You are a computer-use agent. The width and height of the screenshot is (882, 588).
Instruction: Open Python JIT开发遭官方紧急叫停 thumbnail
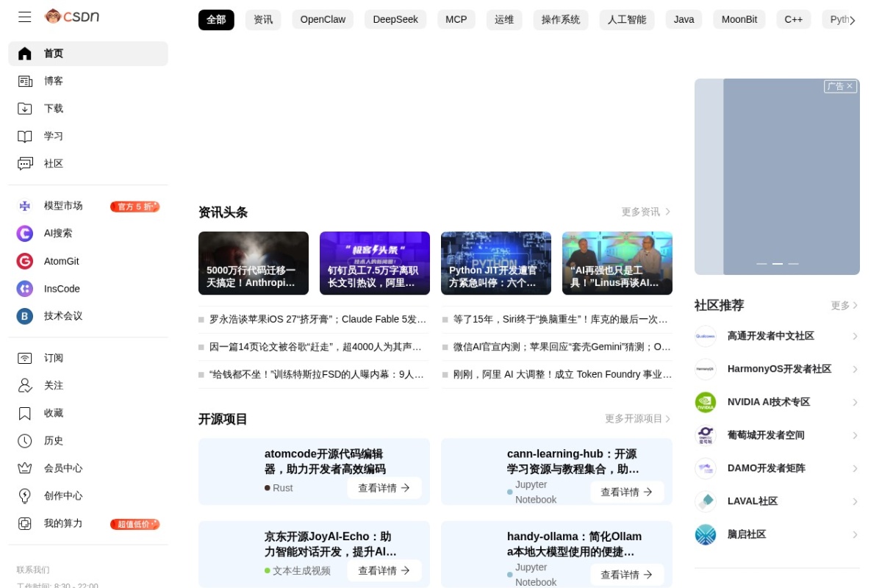tap(496, 263)
